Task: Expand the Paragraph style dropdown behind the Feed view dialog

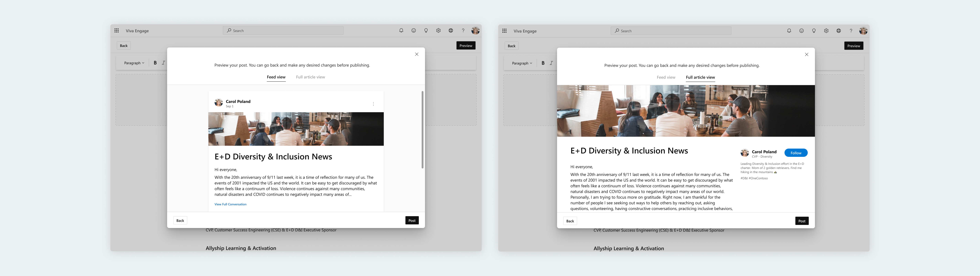Action: [x=134, y=63]
